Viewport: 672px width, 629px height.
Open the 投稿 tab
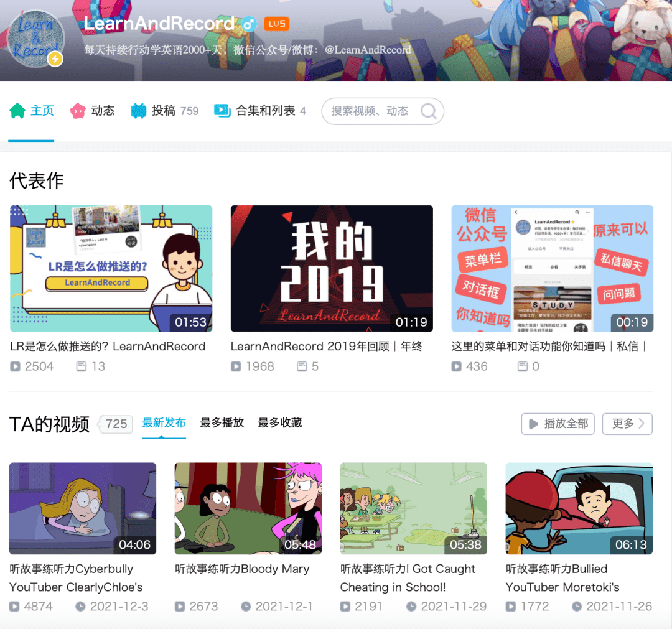click(164, 111)
